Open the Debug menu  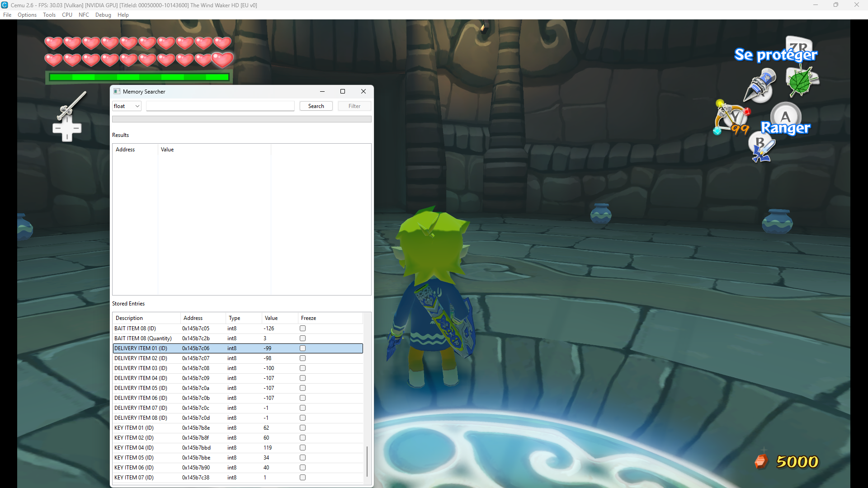point(103,15)
